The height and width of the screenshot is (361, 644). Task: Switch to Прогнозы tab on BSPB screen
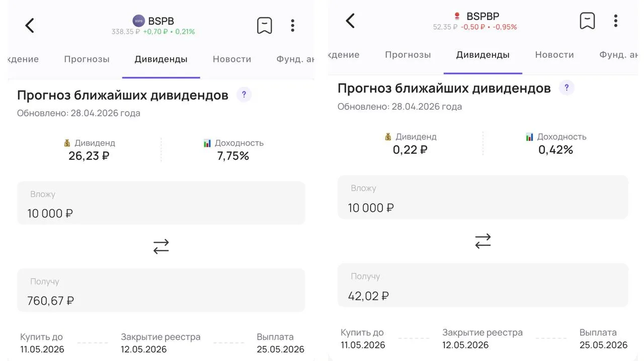point(87,59)
